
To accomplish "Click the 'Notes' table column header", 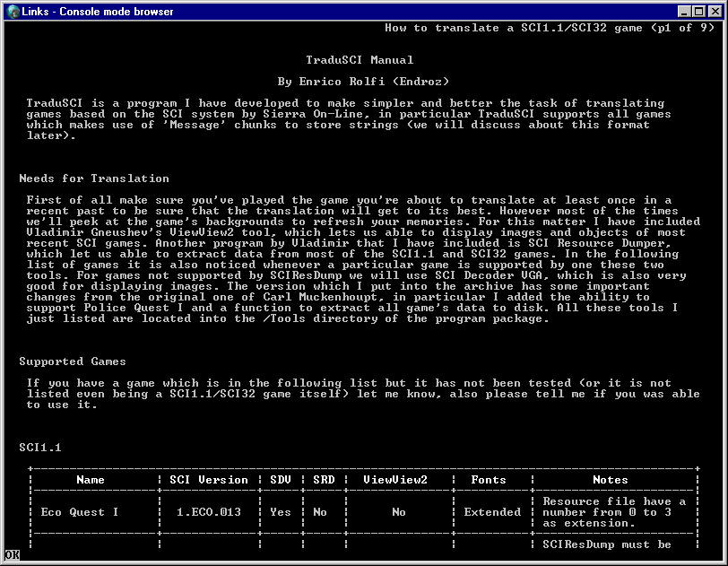I will pyautogui.click(x=610, y=480).
